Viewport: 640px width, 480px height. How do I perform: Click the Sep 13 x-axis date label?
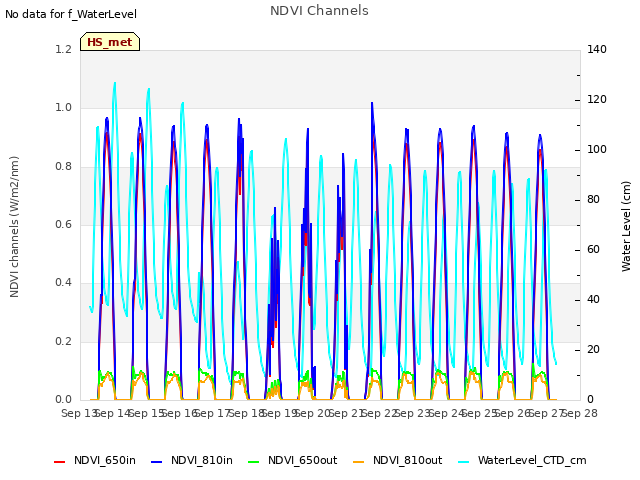[78, 413]
